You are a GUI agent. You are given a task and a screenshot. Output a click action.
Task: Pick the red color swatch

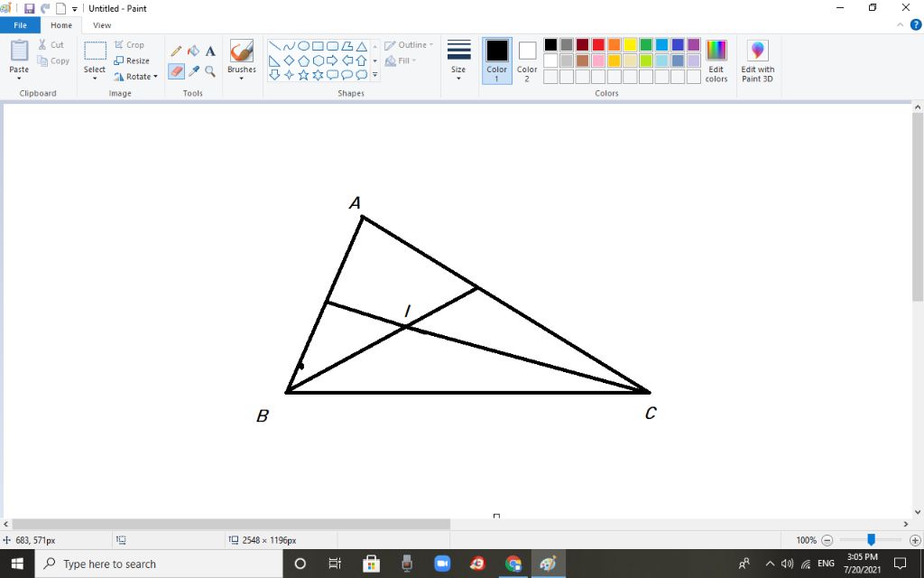click(x=598, y=45)
